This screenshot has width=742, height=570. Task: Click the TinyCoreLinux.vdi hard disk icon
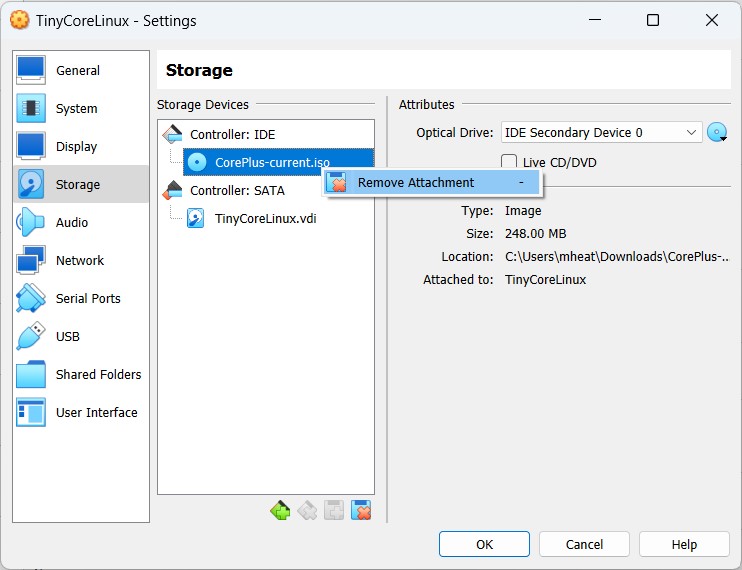pyautogui.click(x=195, y=219)
